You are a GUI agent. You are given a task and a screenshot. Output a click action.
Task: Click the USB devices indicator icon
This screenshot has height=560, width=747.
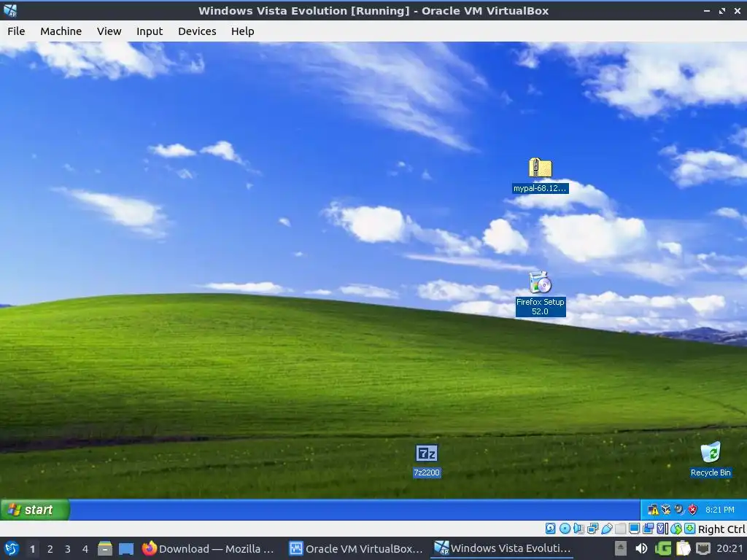(607, 529)
